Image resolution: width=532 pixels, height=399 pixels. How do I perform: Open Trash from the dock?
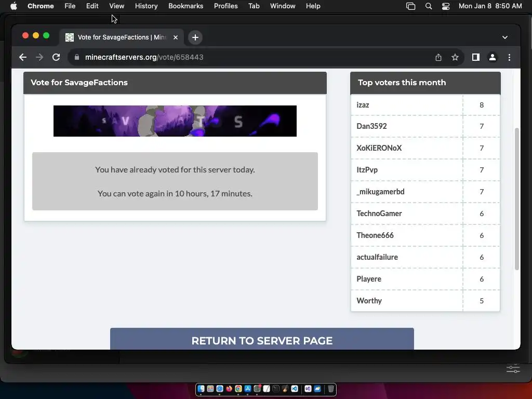tap(331, 389)
